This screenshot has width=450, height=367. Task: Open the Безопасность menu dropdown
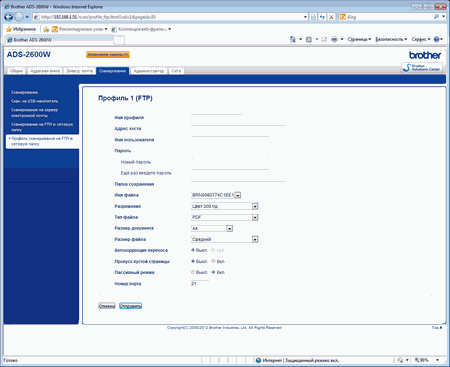click(391, 39)
